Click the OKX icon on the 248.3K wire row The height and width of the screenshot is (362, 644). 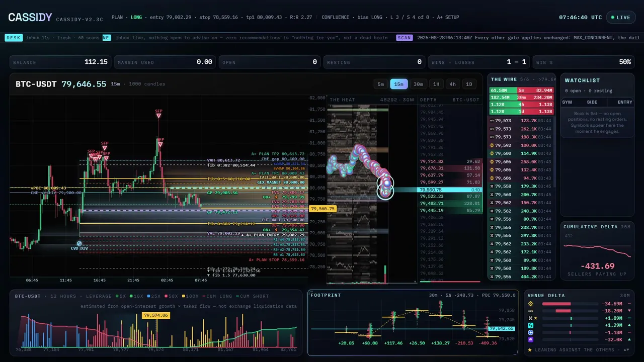(492, 211)
